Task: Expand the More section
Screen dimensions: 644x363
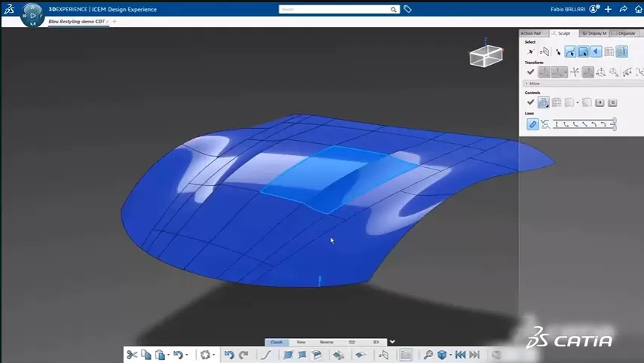Action: click(532, 83)
